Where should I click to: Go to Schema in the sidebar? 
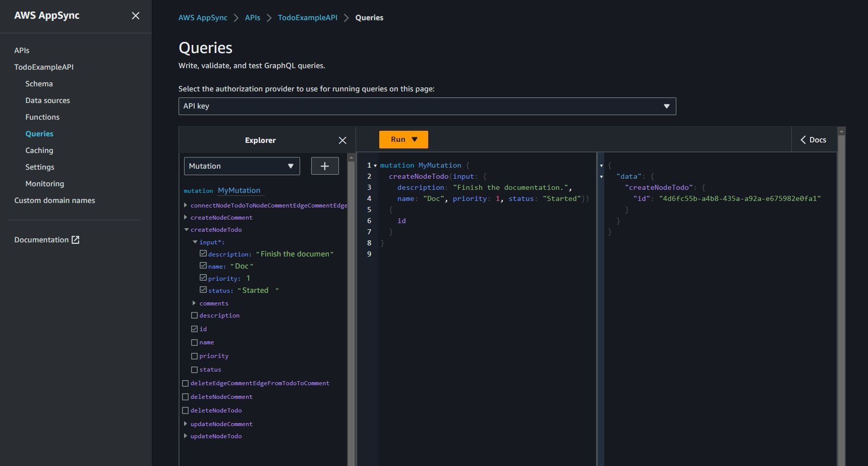(x=39, y=84)
